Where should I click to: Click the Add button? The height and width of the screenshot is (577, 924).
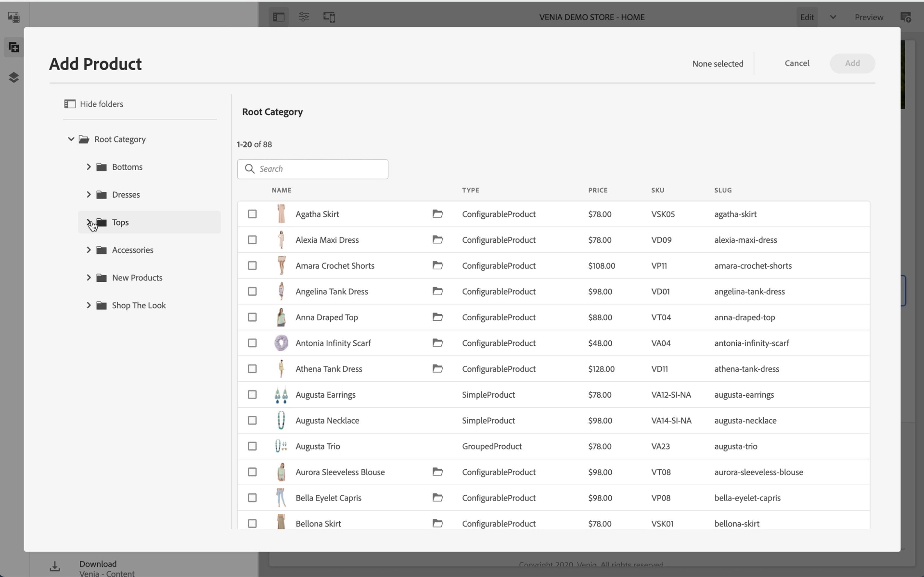(852, 63)
